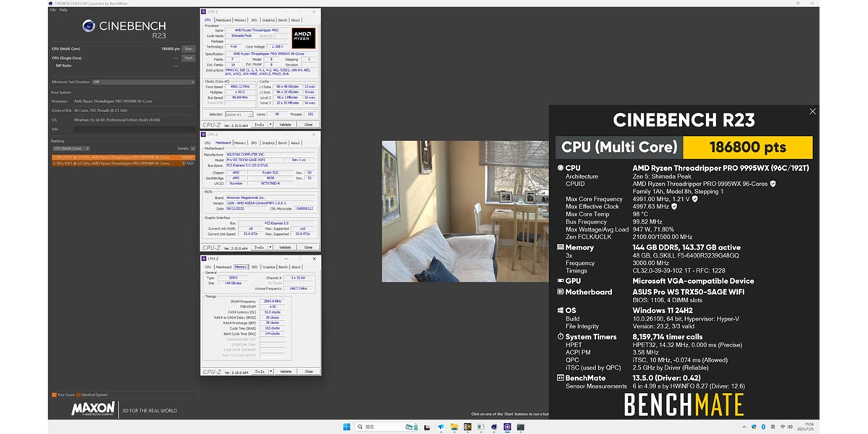The height and width of the screenshot is (434, 868).
Task: Click the taskbar search box
Action: coord(388,427)
